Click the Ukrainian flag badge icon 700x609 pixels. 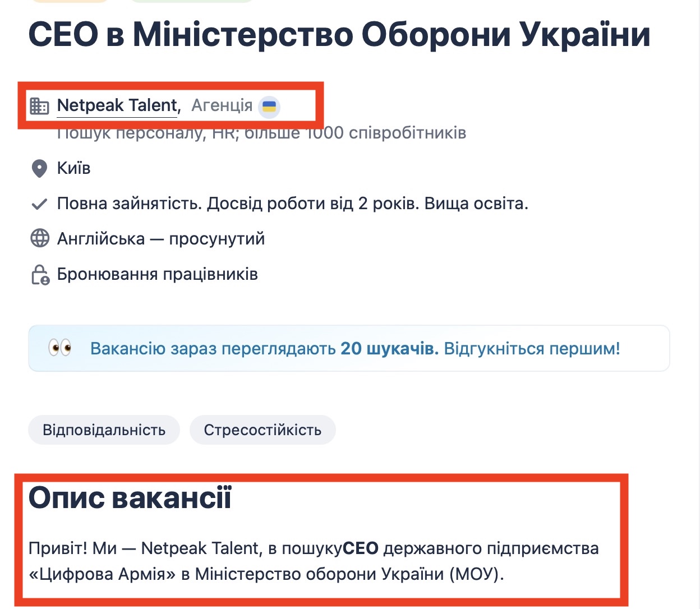click(269, 106)
